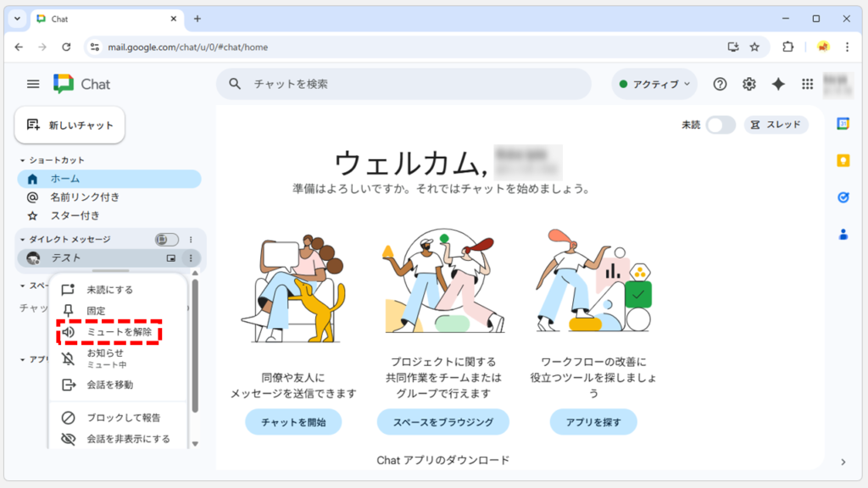This screenshot has height=488, width=868.
Task: Open Chat settings via the gear icon
Action: 748,84
